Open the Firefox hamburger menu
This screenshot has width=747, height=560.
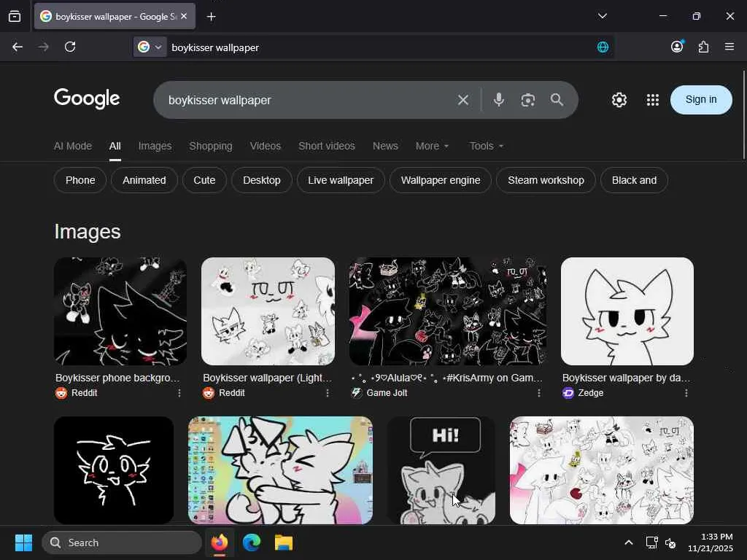point(729,46)
